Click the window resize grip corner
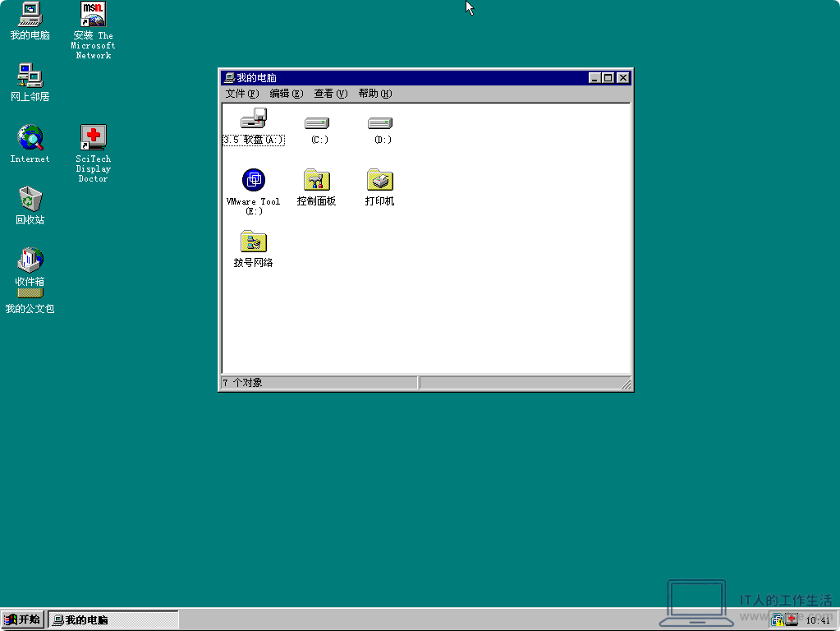The height and width of the screenshot is (631, 840). point(627,384)
